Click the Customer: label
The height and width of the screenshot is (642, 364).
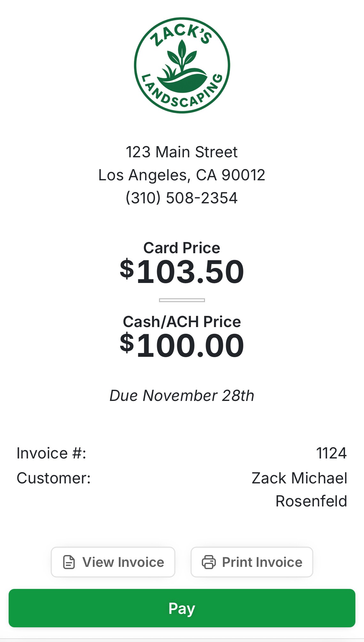pyautogui.click(x=54, y=478)
